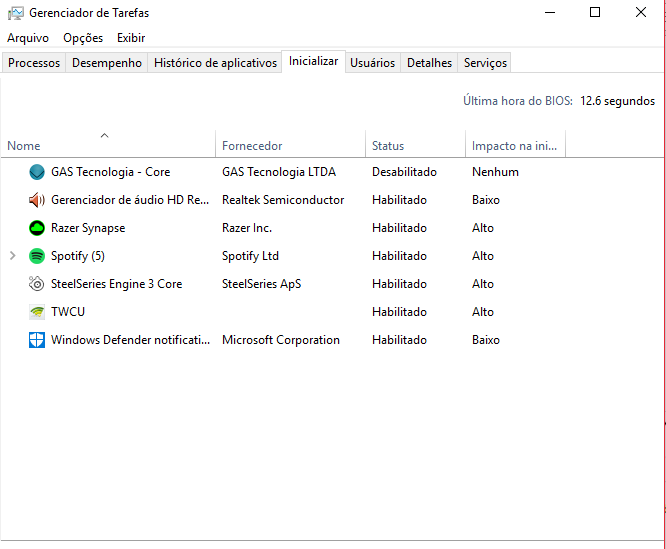Viewport: 666px width, 549px height.
Task: Click the GAS Tecnologia LTDA vendor cell
Action: pos(279,172)
